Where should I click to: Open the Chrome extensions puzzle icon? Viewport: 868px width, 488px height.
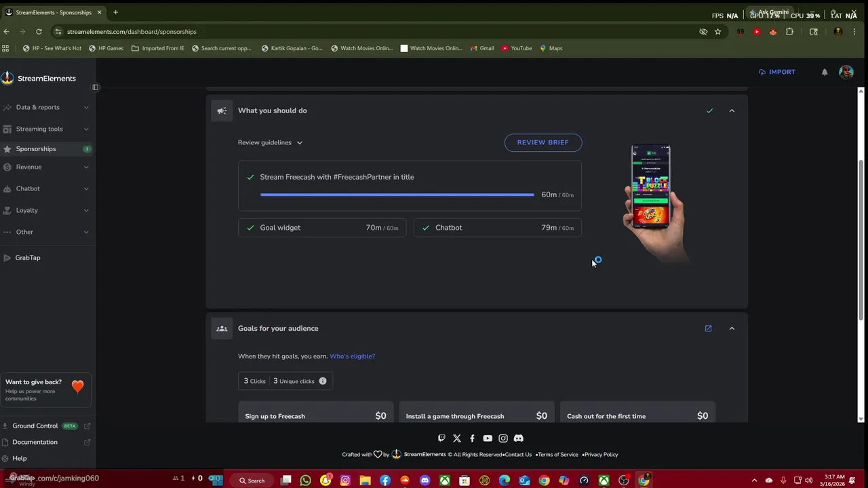click(x=789, y=31)
